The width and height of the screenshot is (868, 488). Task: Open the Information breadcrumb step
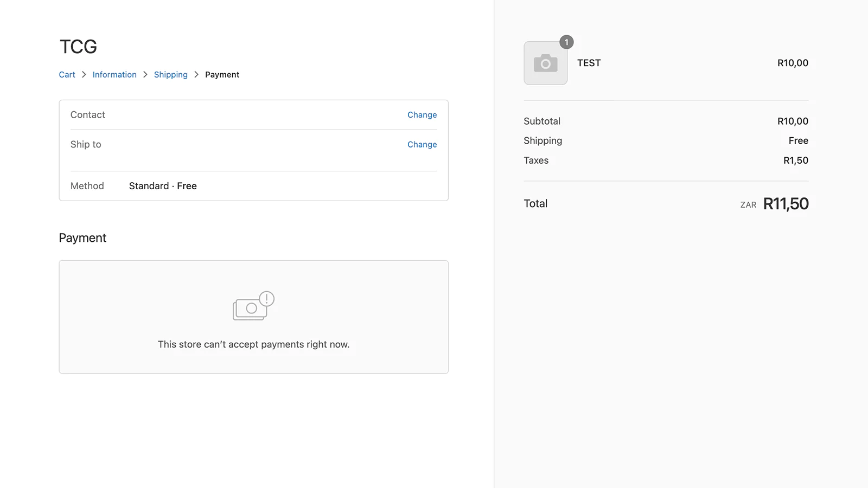tap(114, 75)
